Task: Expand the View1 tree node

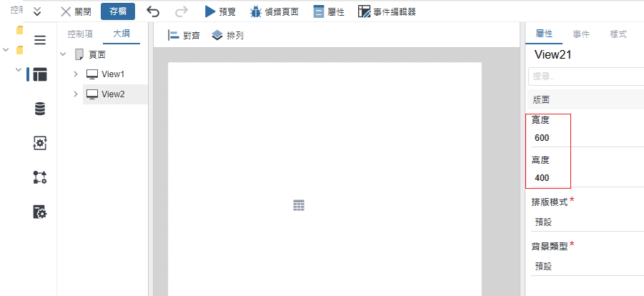Action: [76, 74]
